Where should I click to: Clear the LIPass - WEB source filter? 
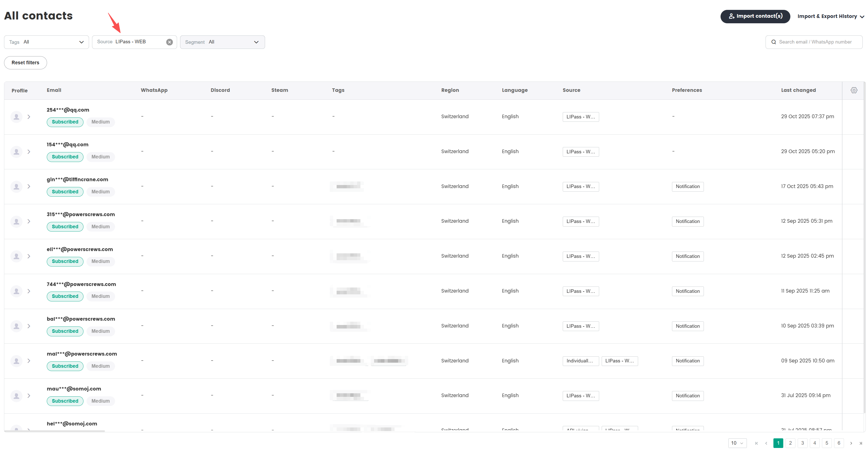(169, 42)
